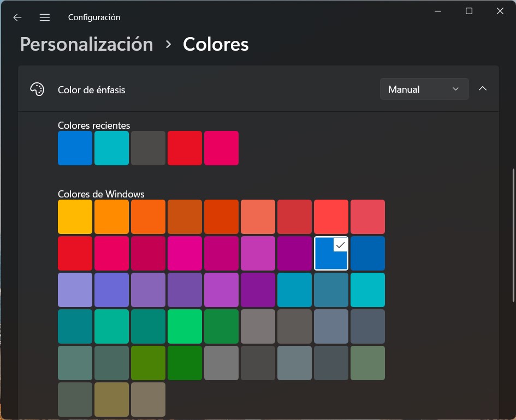516x420 pixels.
Task: Click the back arrow icon
Action: (17, 17)
